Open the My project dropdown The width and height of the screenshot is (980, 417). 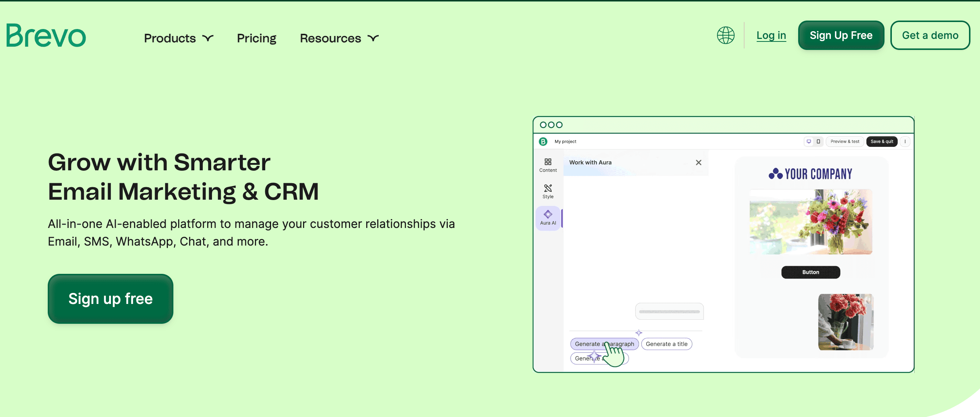565,141
